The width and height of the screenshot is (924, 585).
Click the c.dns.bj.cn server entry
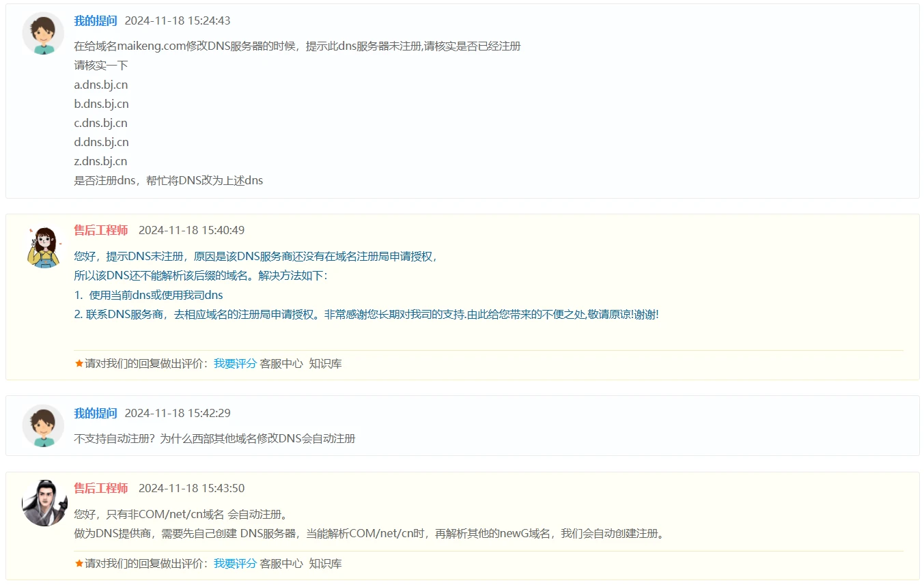(100, 124)
